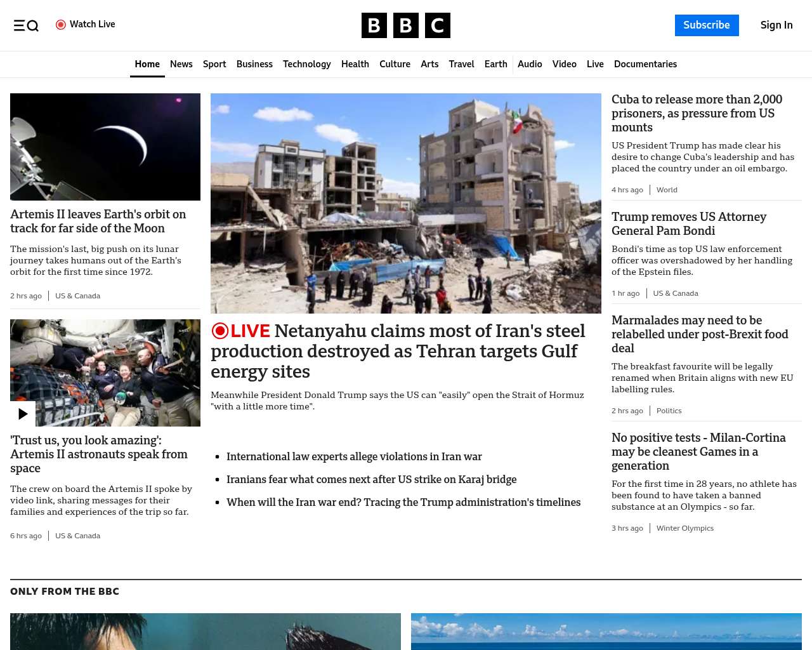Click the red LIVE indicator icon
812x650 pixels.
[x=220, y=331]
